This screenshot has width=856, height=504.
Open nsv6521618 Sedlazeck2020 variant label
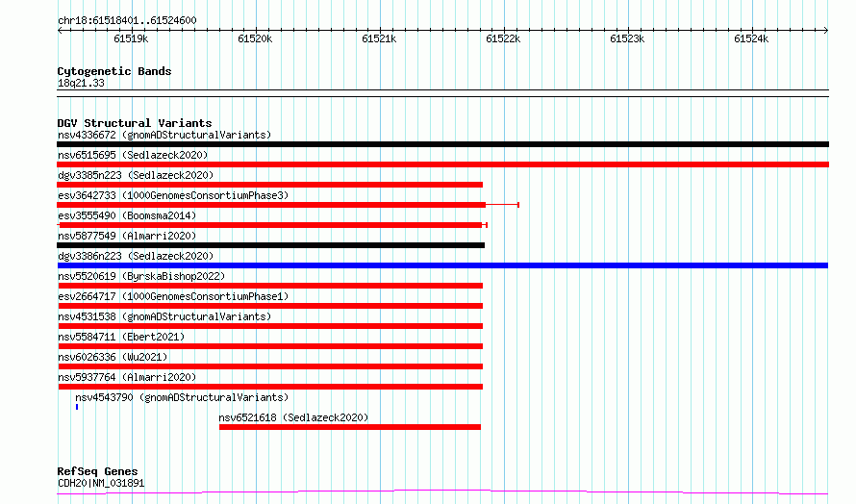click(293, 417)
